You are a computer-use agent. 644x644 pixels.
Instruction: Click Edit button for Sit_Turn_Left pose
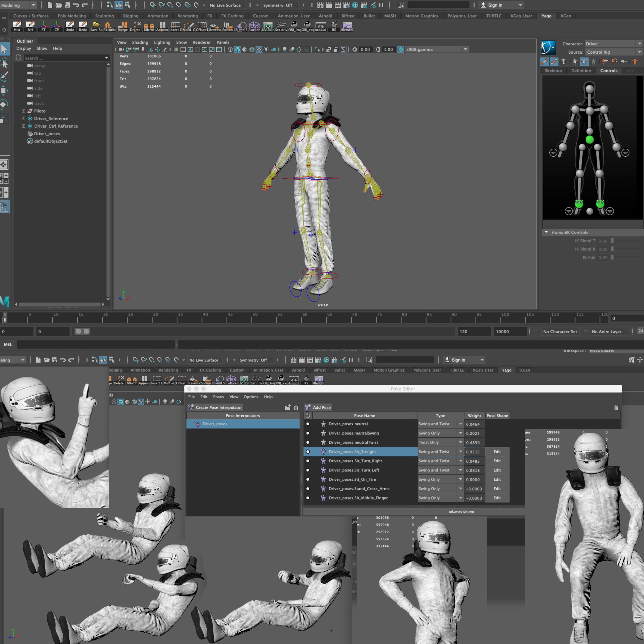(x=497, y=470)
